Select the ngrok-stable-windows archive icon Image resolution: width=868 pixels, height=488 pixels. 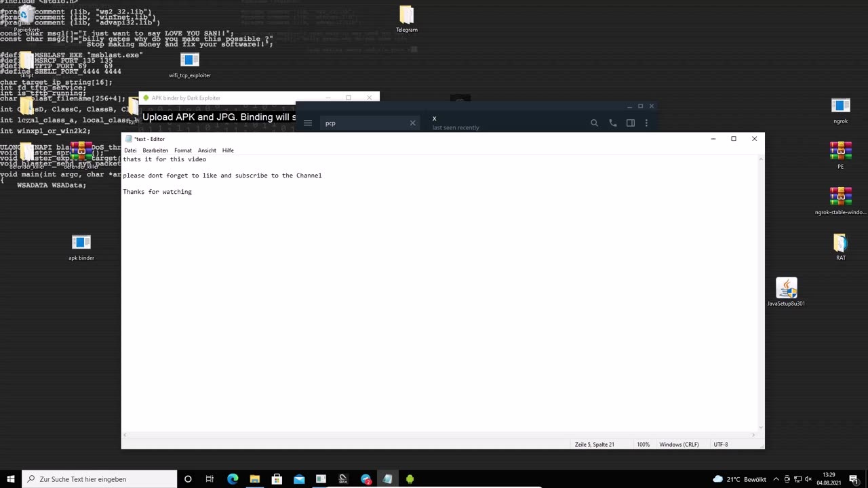(841, 201)
